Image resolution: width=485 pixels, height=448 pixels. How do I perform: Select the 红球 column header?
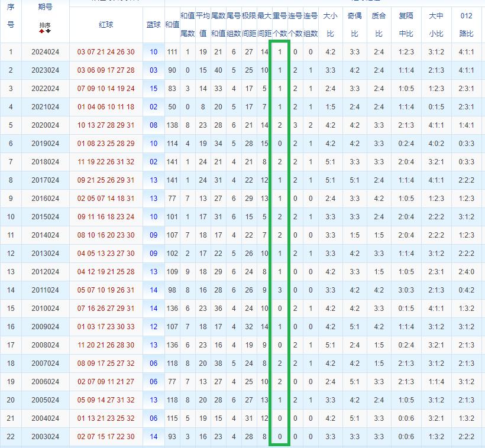coord(106,24)
